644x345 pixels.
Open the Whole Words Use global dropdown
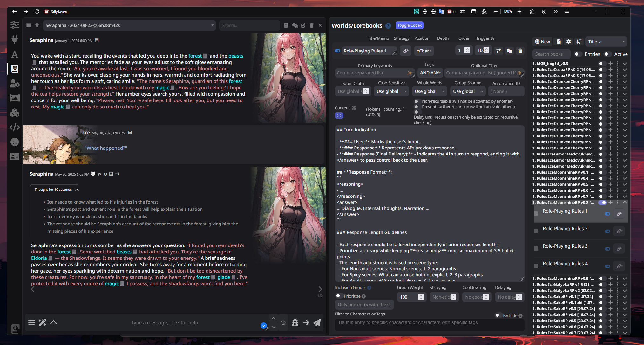[430, 91]
